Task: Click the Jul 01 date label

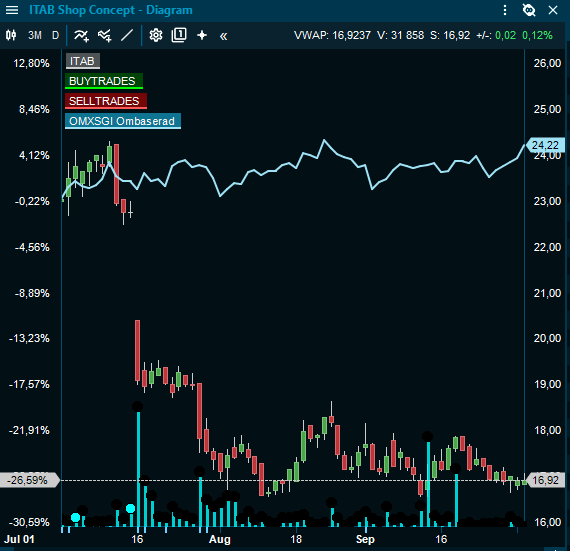Action: [19, 539]
